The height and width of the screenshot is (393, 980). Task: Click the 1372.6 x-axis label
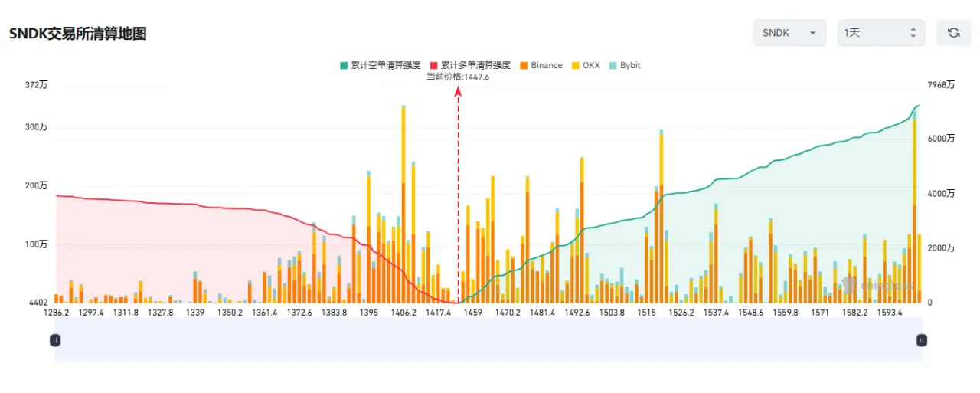point(299,313)
